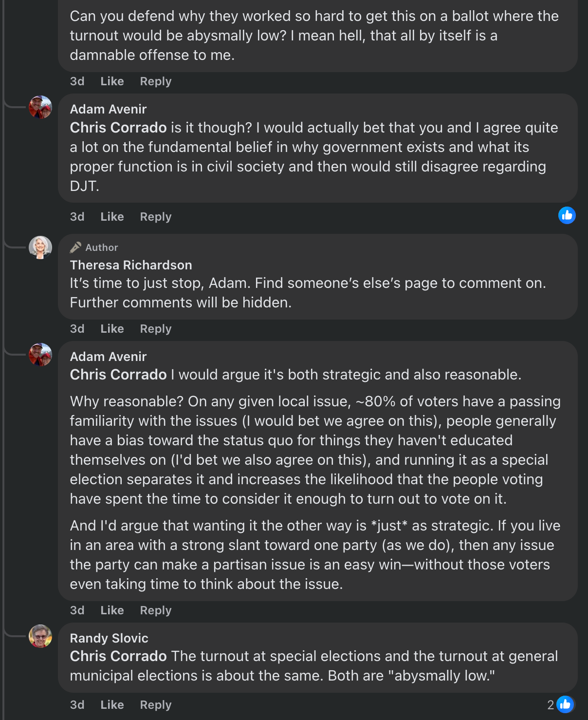Viewport: 588px width, 720px height.
Task: Click the Author badge pen icon above Theresa Richardson
Action: click(76, 247)
